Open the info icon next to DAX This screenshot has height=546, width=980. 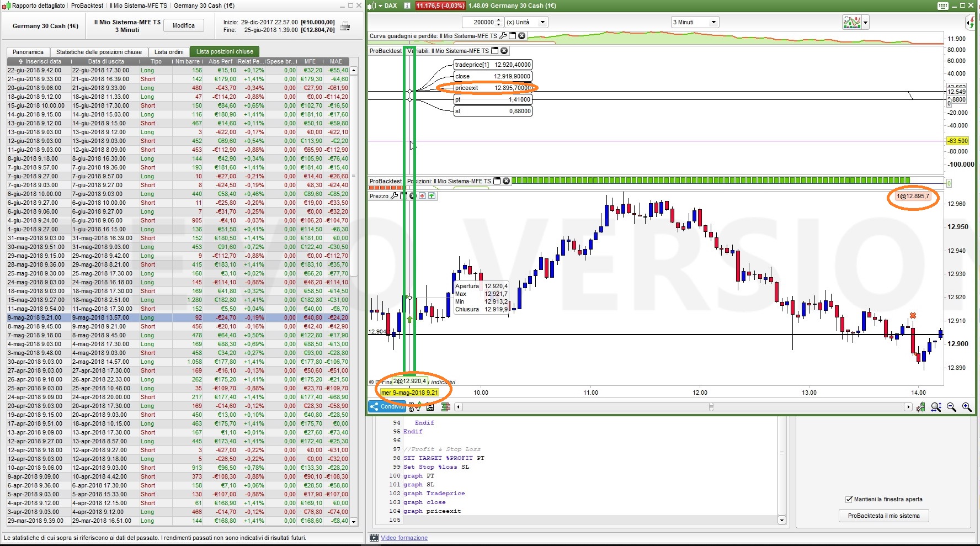pos(407,6)
